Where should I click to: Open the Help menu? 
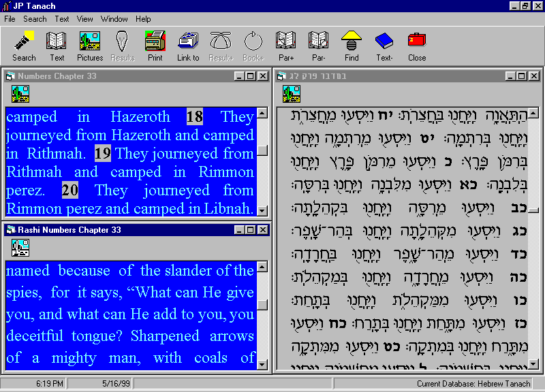pos(143,19)
